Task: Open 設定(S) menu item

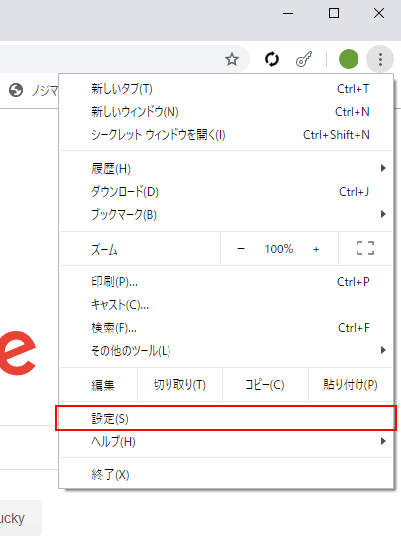Action: pos(226,418)
